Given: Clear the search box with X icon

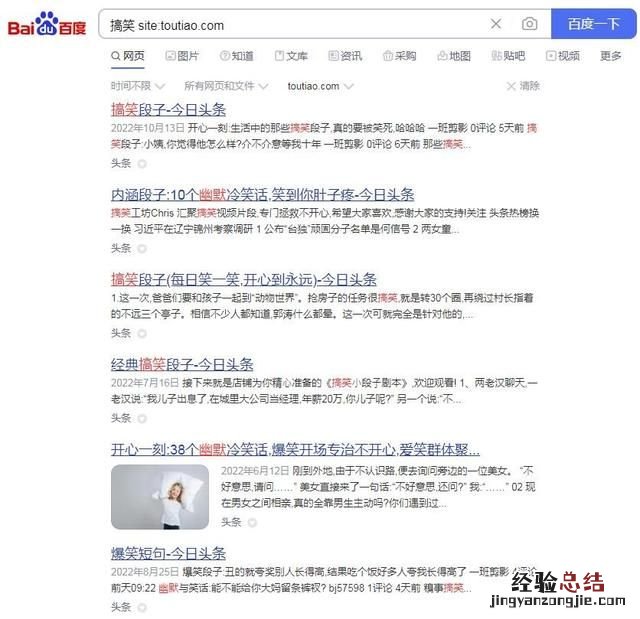Looking at the screenshot, I should [496, 24].
